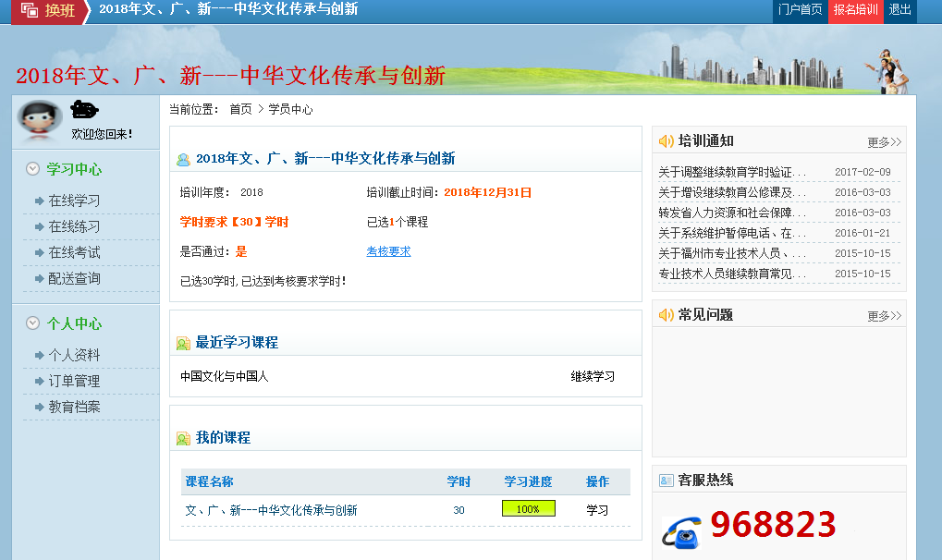This screenshot has width=942, height=560.
Task: Click 继续学习 for 中国文化与中国人
Action: point(593,376)
